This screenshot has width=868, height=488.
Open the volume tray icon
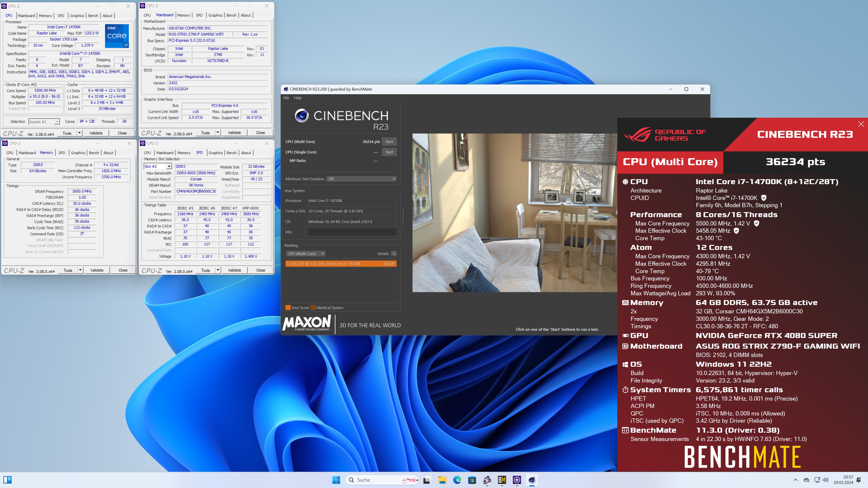(825, 480)
